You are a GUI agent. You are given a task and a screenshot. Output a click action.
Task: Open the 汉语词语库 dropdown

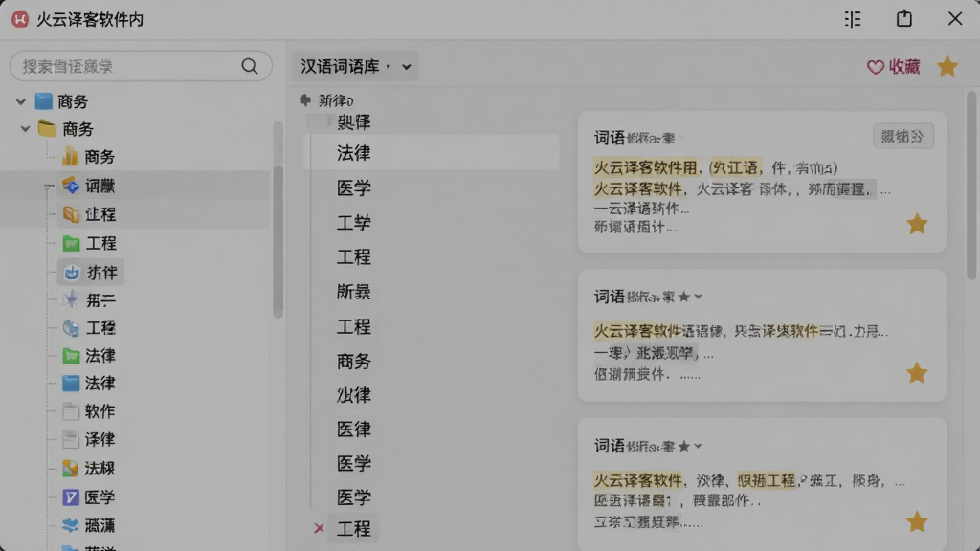354,66
